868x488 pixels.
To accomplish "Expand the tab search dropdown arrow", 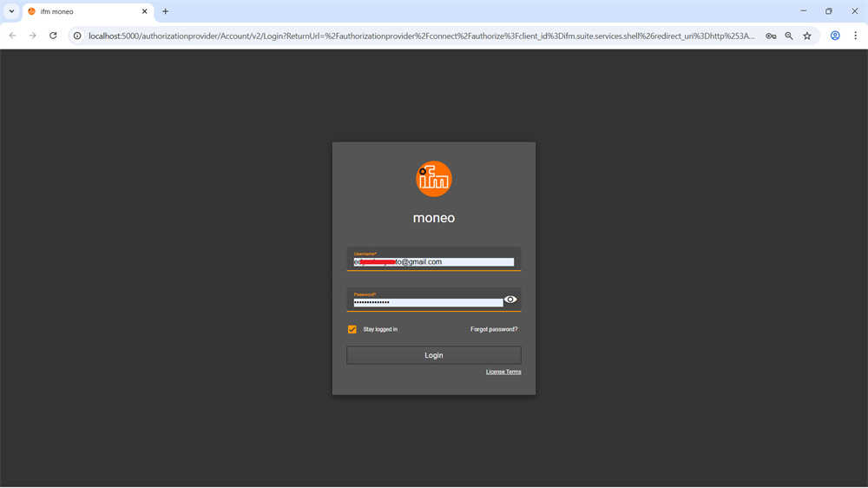I will [11, 11].
